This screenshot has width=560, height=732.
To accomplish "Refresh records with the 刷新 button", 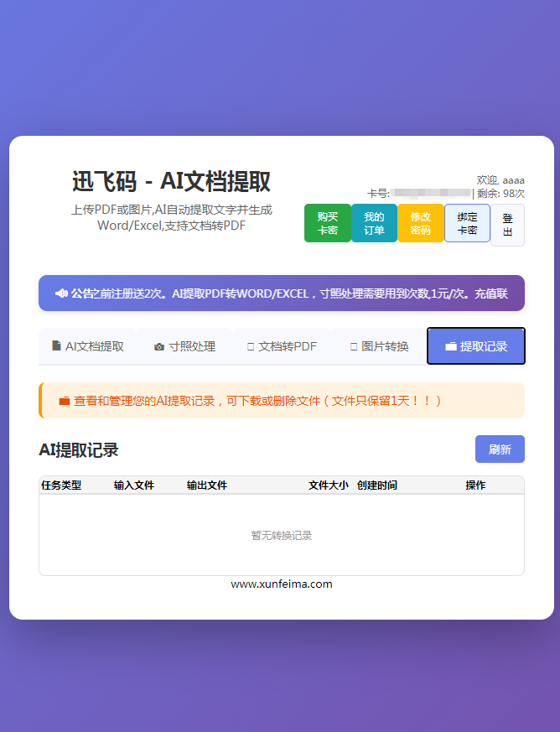I will click(x=500, y=449).
